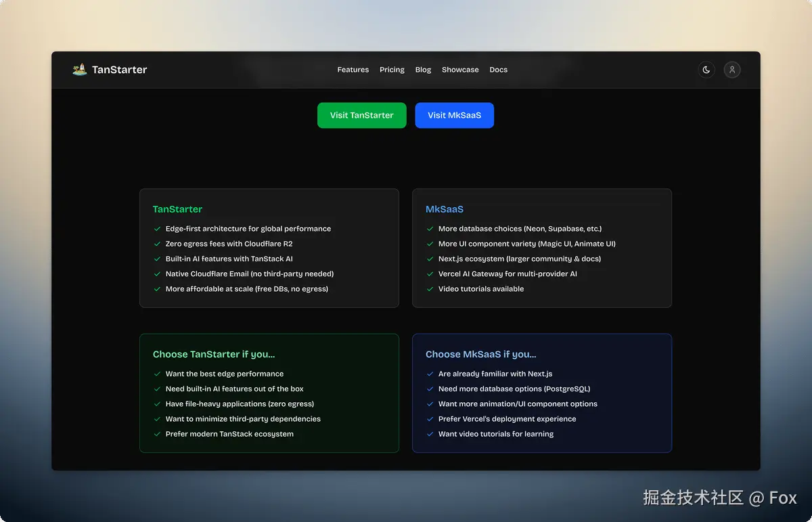Click checkmark beside Are already familiar with Next.js

coord(430,374)
